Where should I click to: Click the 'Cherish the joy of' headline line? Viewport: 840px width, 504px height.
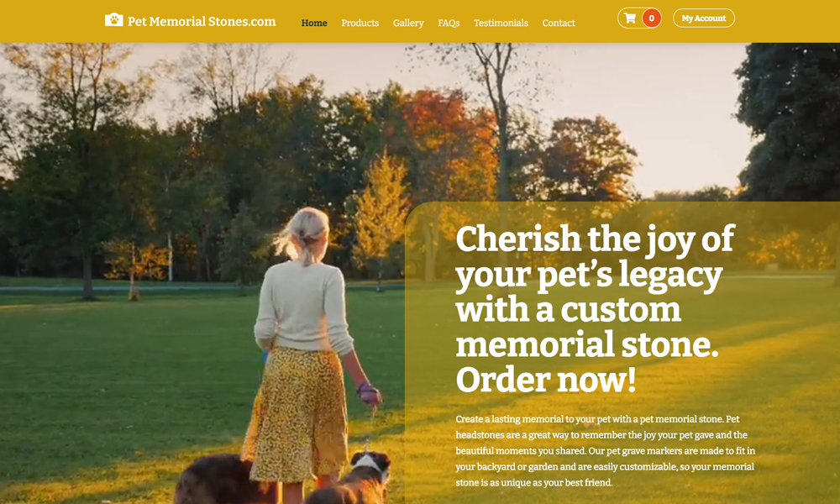(x=595, y=239)
